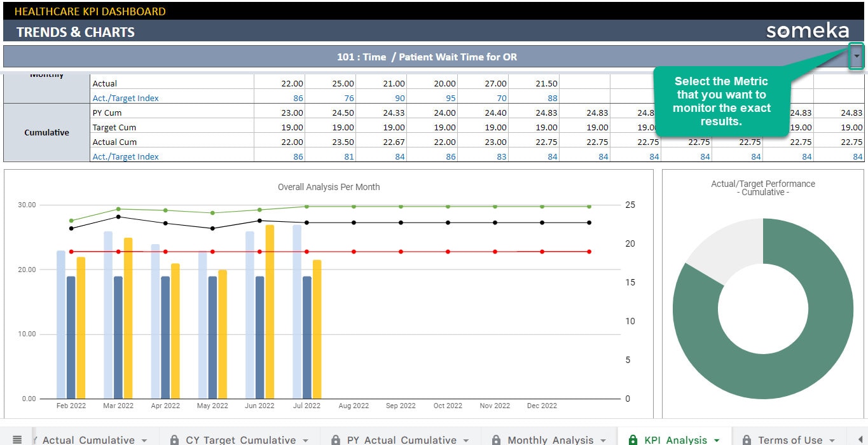The height and width of the screenshot is (445, 868).
Task: Click the lock icon on Monthly Analysis tab
Action: [497, 439]
